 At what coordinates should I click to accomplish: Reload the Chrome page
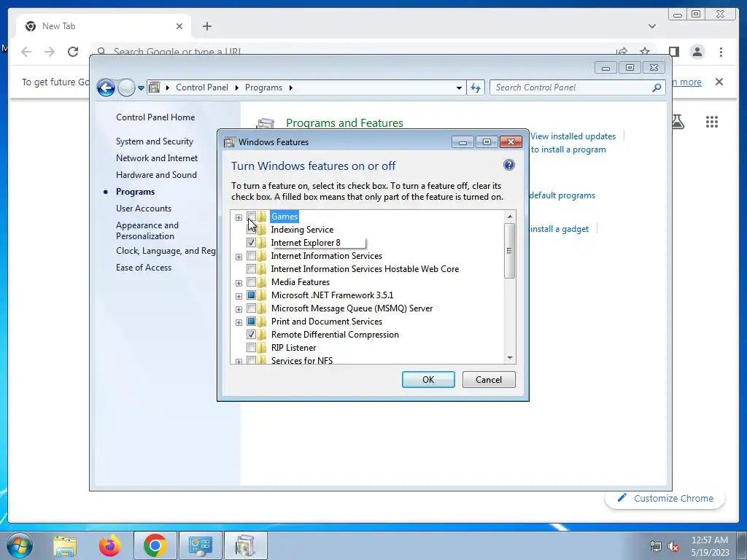[73, 52]
